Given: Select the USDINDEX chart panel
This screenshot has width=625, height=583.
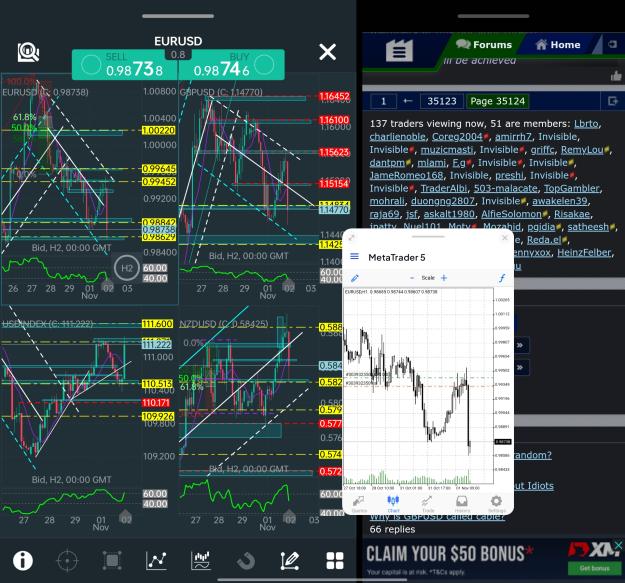Looking at the screenshot, I should (x=89, y=422).
